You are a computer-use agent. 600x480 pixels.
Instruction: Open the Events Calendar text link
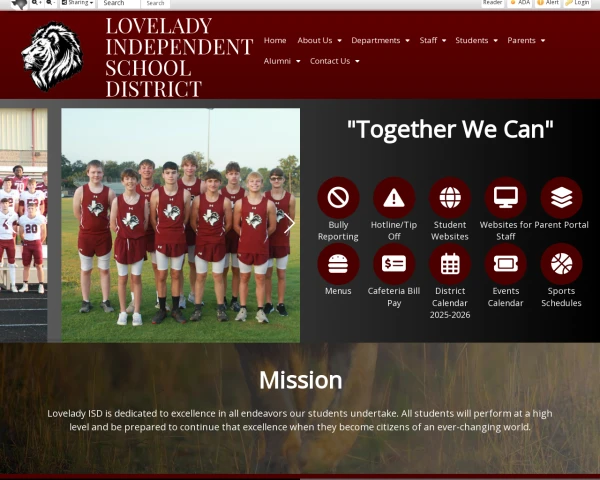[506, 297]
